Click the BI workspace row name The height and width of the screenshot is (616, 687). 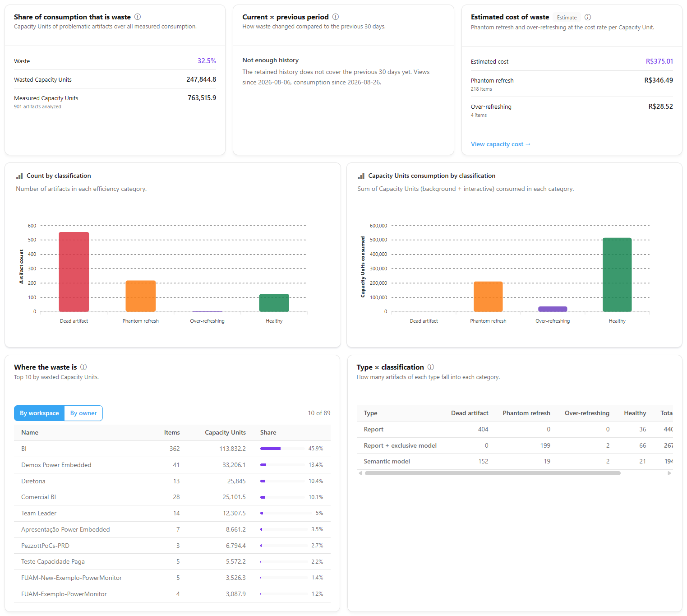(x=24, y=449)
